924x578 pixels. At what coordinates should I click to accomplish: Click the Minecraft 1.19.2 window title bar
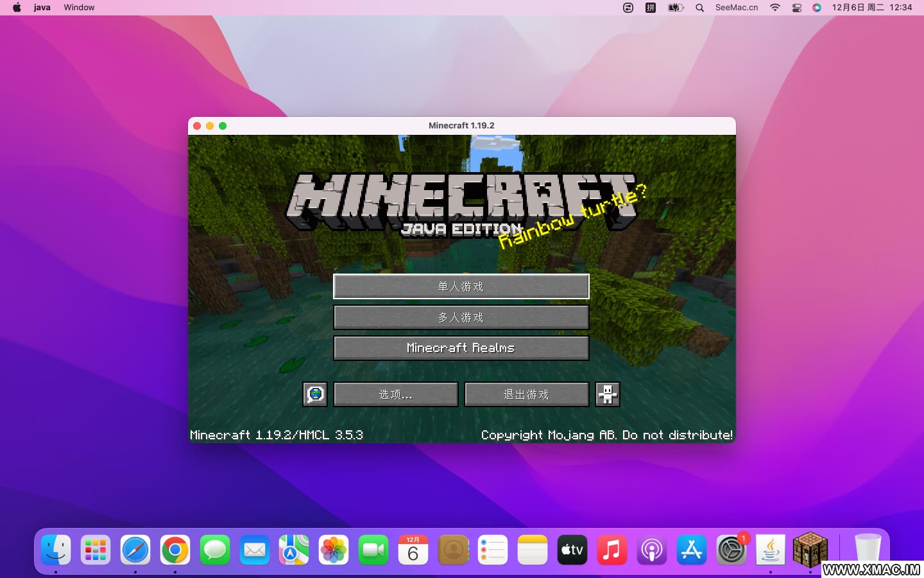click(x=461, y=126)
